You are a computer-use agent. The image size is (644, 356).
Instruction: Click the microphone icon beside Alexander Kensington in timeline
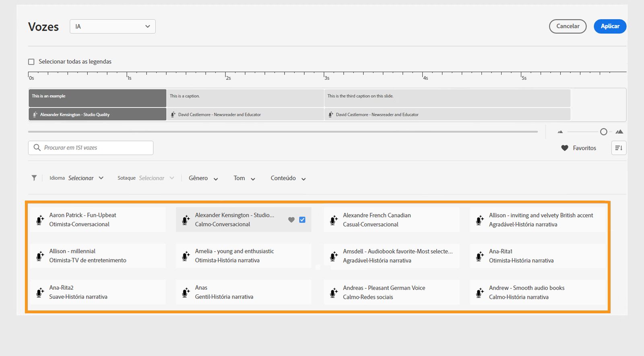pos(35,115)
